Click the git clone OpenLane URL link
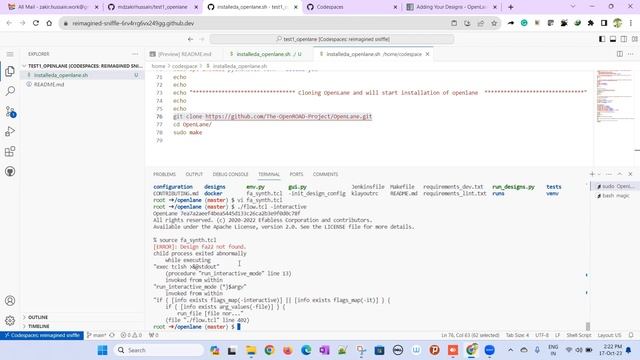 pyautogui.click(x=288, y=116)
